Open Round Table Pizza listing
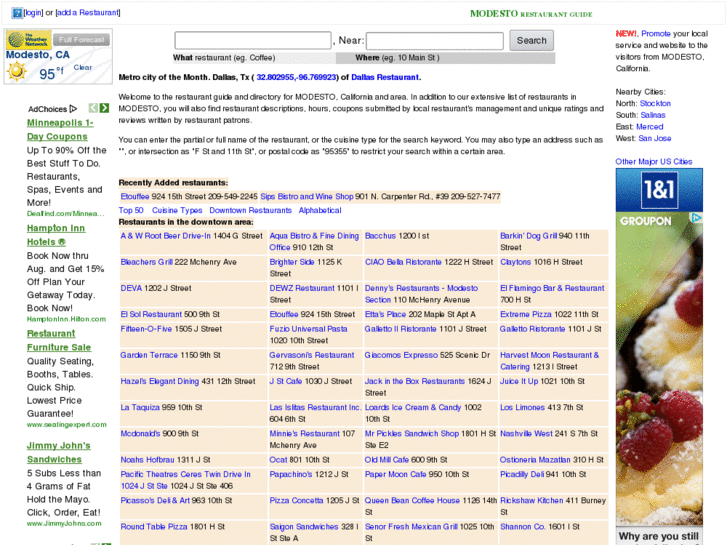727x545 pixels. click(153, 526)
